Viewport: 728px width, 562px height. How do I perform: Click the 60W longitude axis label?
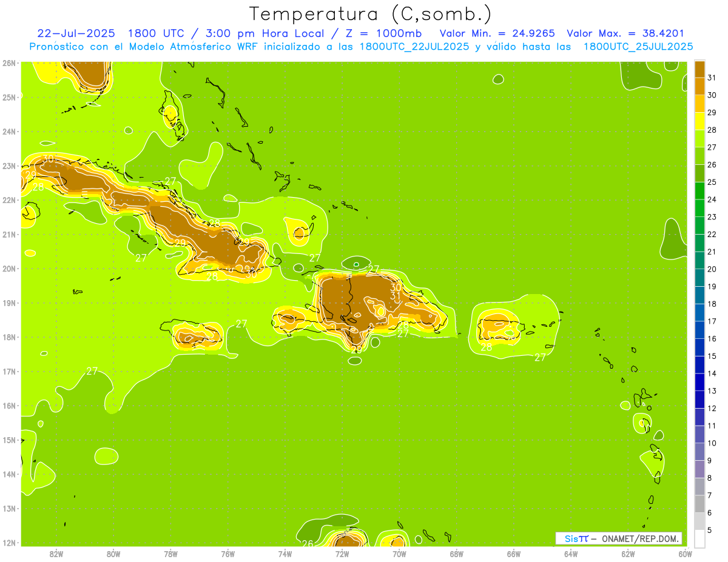685,554
